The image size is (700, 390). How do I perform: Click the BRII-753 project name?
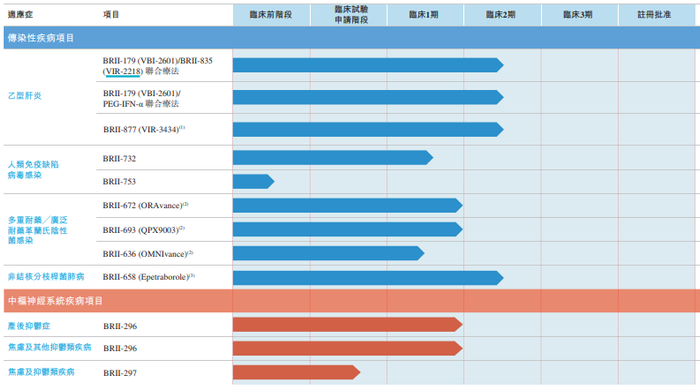[119, 182]
